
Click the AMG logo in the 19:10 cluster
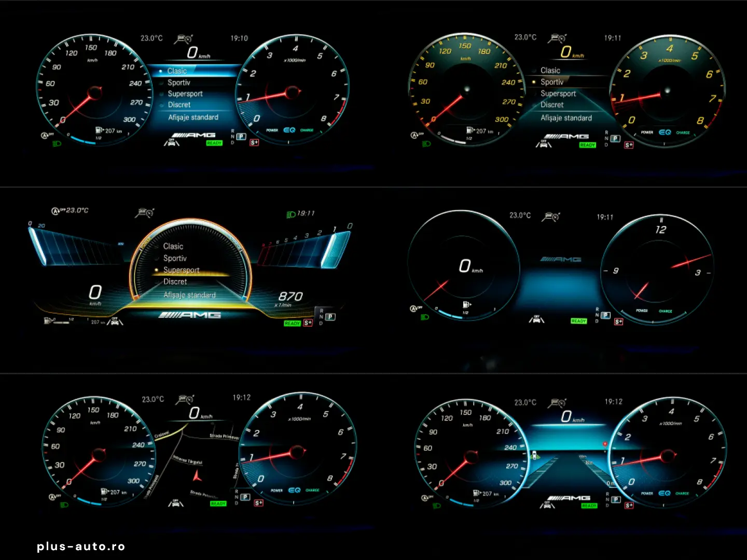[193, 135]
